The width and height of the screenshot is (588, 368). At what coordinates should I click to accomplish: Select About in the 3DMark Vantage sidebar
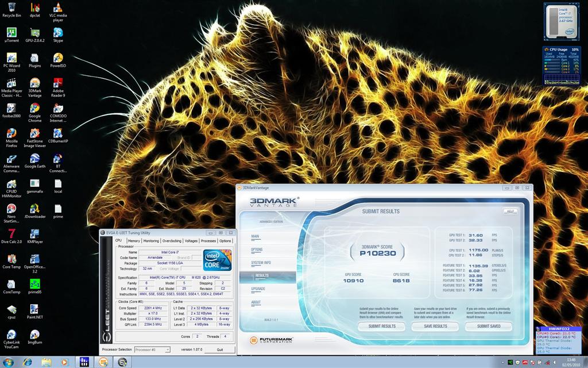coord(256,302)
